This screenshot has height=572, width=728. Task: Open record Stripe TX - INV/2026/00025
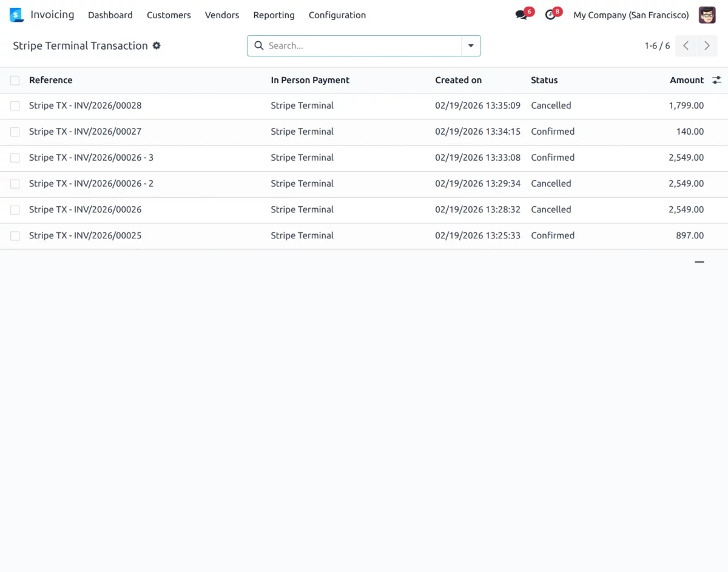click(x=85, y=236)
